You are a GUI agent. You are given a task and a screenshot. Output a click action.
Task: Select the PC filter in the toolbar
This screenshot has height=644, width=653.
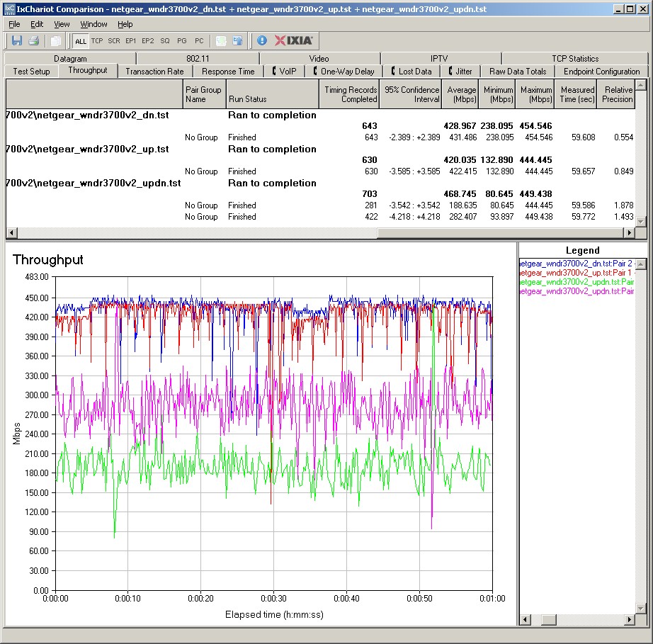click(x=199, y=41)
